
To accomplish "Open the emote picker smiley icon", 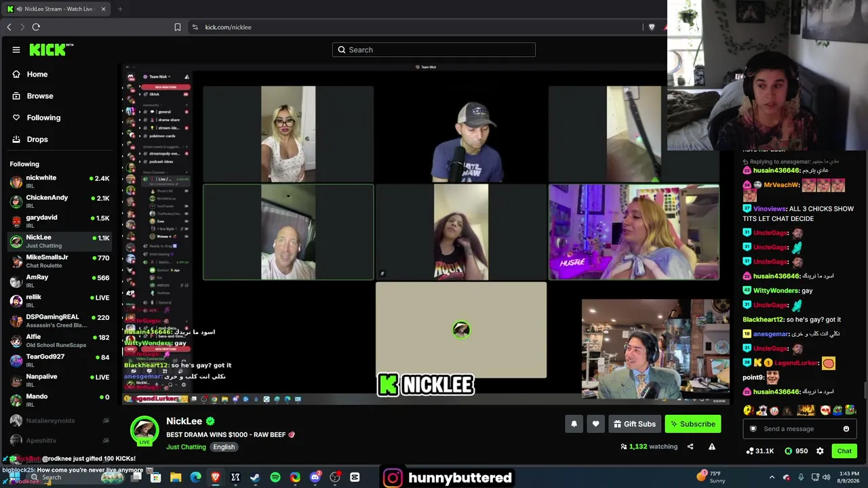I will click(x=846, y=429).
